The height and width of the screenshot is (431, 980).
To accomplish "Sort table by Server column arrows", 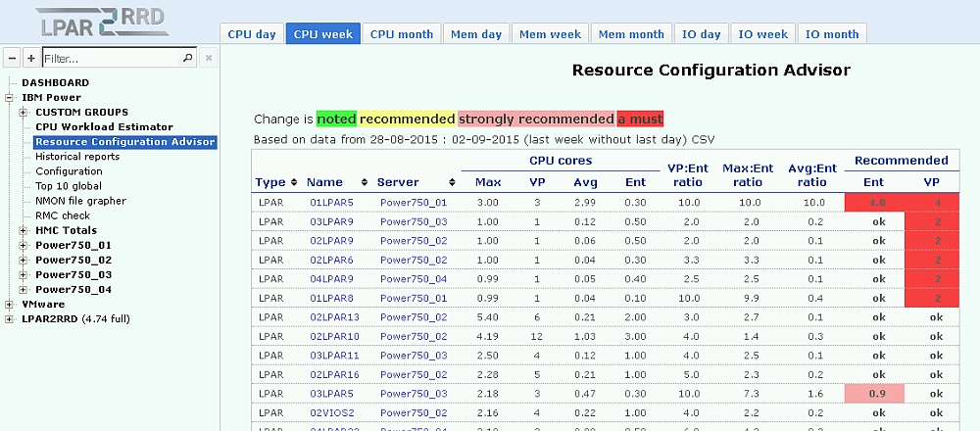I will coord(452,182).
